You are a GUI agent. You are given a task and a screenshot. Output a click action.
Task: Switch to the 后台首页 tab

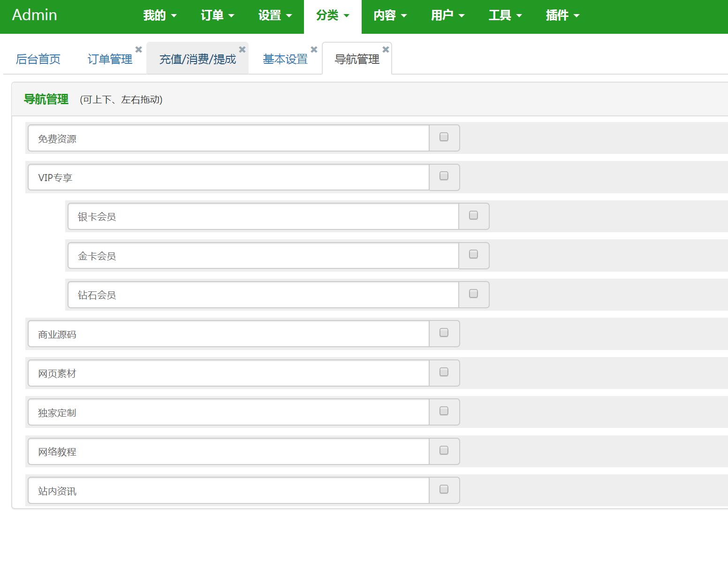pyautogui.click(x=38, y=59)
